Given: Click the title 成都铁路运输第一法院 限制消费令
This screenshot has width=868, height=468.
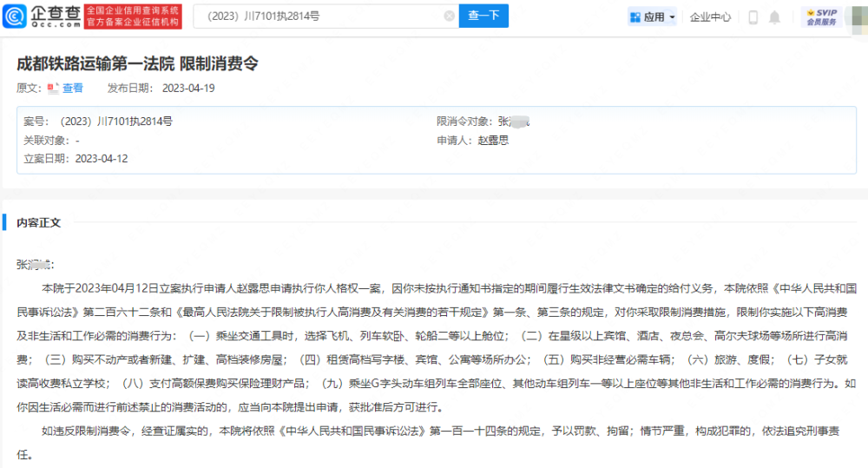Looking at the screenshot, I should pos(137,63).
